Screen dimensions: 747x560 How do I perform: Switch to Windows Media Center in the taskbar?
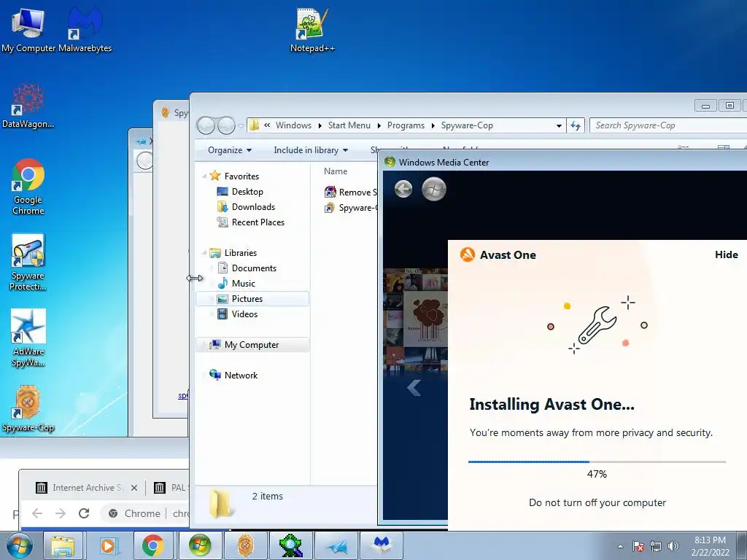pyautogui.click(x=199, y=545)
